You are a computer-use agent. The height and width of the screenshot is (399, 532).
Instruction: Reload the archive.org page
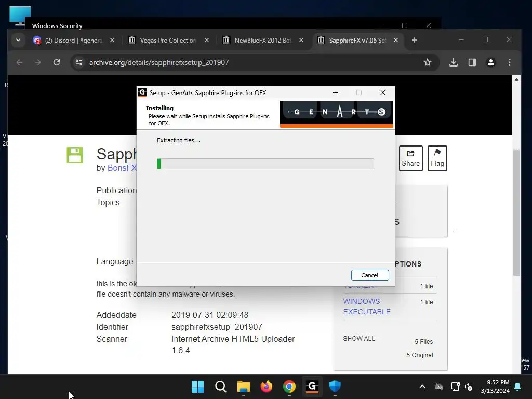tap(57, 62)
